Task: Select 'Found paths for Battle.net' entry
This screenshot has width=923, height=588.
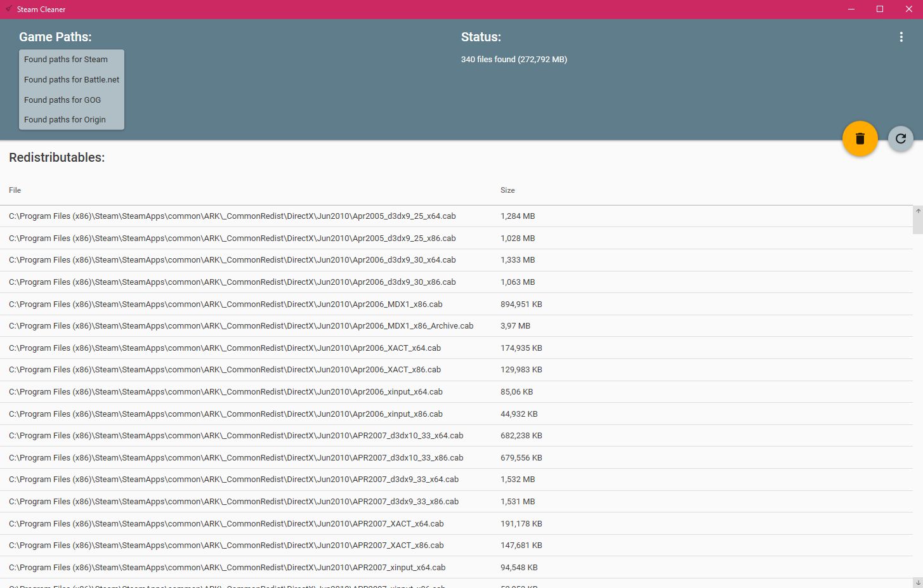Action: tap(72, 80)
